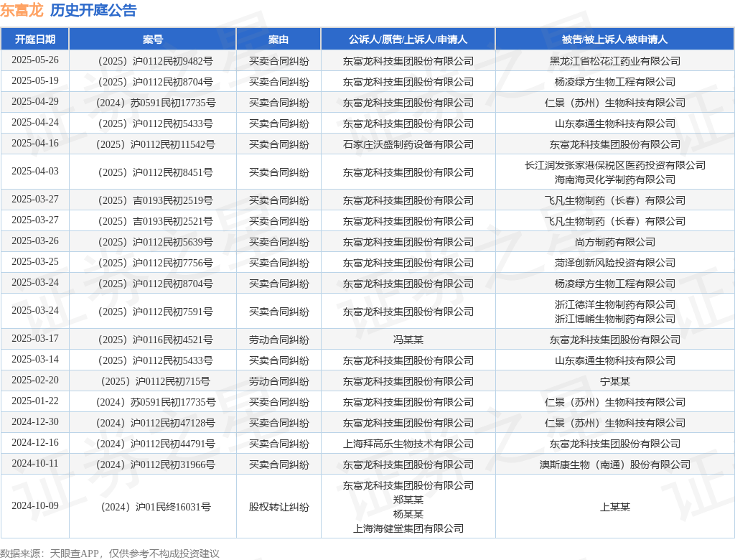735x560 pixels.
Task: Select the date 2025-04-16
Action: coord(35,143)
